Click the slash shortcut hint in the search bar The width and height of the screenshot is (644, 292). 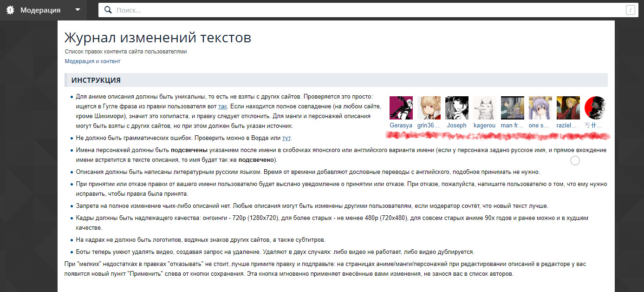(x=630, y=10)
